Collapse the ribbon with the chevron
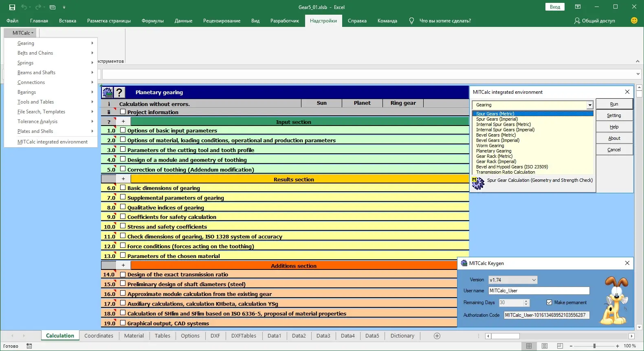 click(x=637, y=61)
